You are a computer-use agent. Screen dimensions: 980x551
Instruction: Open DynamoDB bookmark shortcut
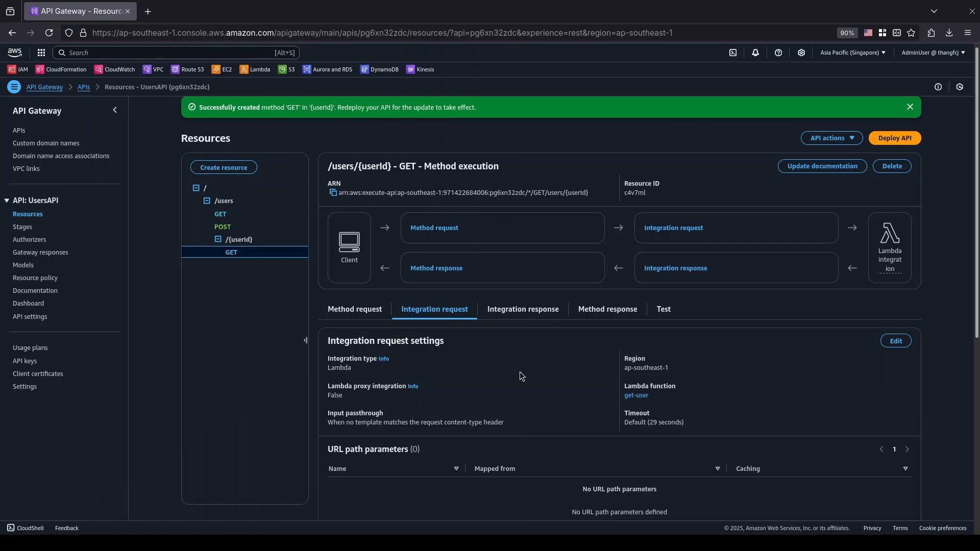(379, 69)
